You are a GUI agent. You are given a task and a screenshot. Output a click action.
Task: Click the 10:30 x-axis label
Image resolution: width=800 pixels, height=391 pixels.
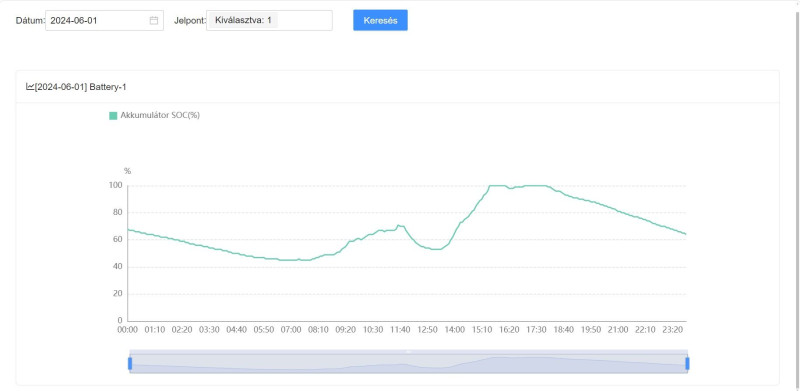373,330
